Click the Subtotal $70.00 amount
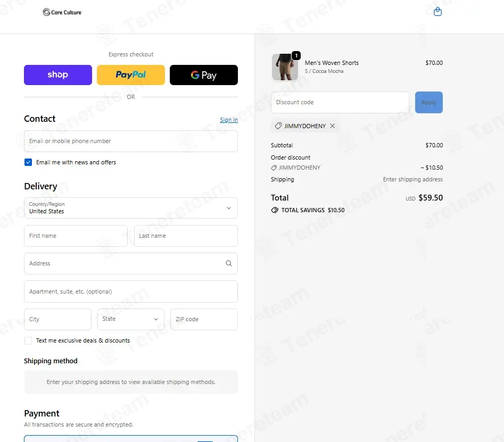 434,145
